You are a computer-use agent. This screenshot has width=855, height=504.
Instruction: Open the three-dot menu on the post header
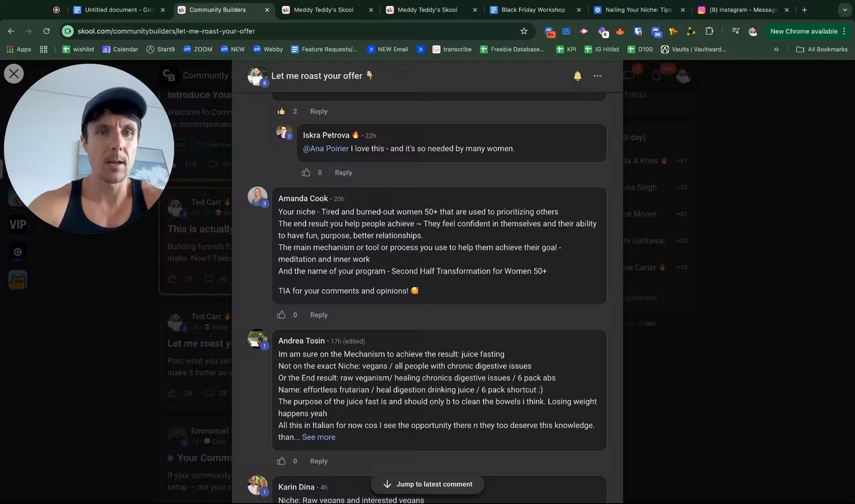[x=597, y=76]
